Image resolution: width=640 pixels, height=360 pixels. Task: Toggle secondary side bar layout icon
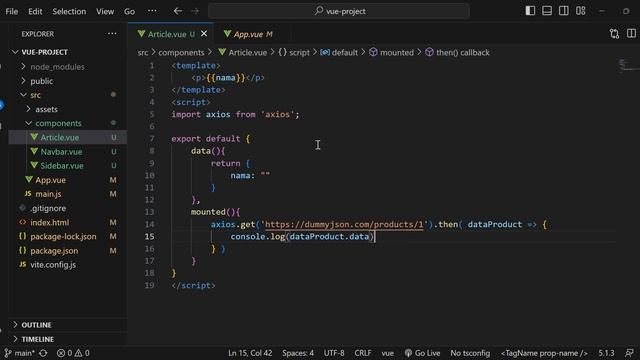coord(564,11)
